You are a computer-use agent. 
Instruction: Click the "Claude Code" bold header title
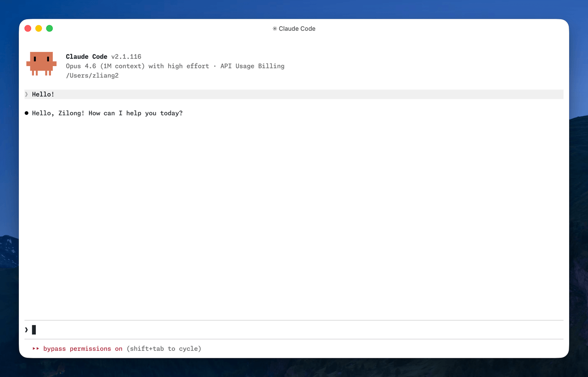pos(86,56)
